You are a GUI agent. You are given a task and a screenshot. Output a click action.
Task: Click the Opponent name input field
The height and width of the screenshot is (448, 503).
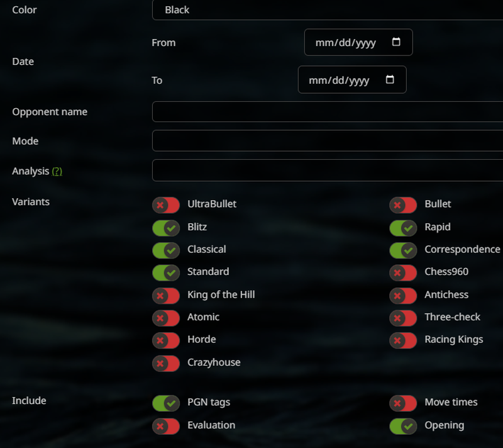pyautogui.click(x=327, y=111)
